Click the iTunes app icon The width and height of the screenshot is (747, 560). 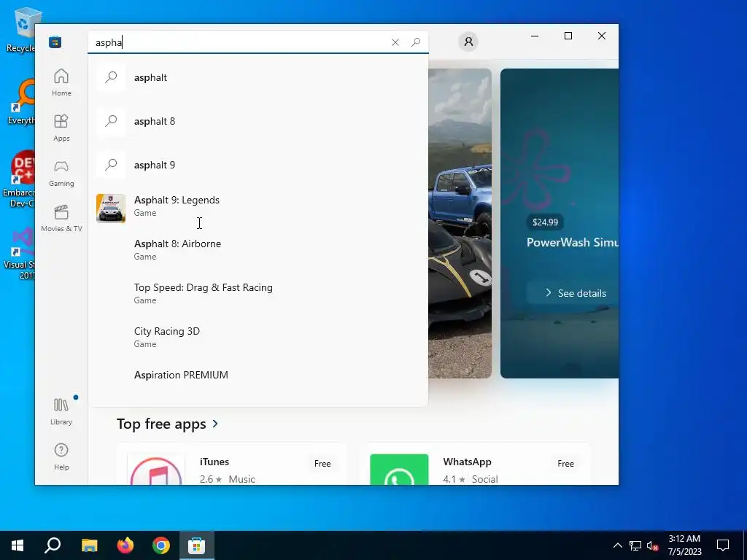[156, 470]
